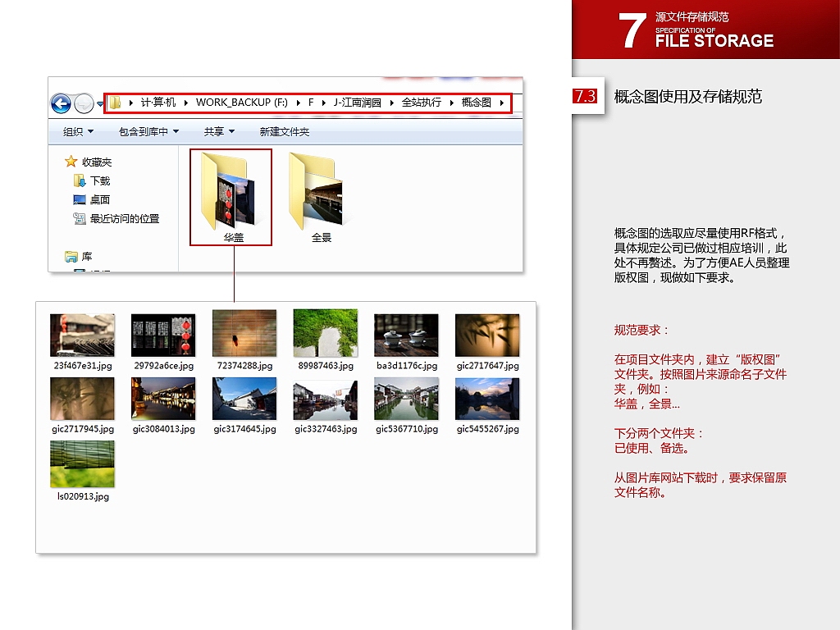Select 全站执行 in the address path
The height and width of the screenshot is (630, 840).
coord(422,103)
